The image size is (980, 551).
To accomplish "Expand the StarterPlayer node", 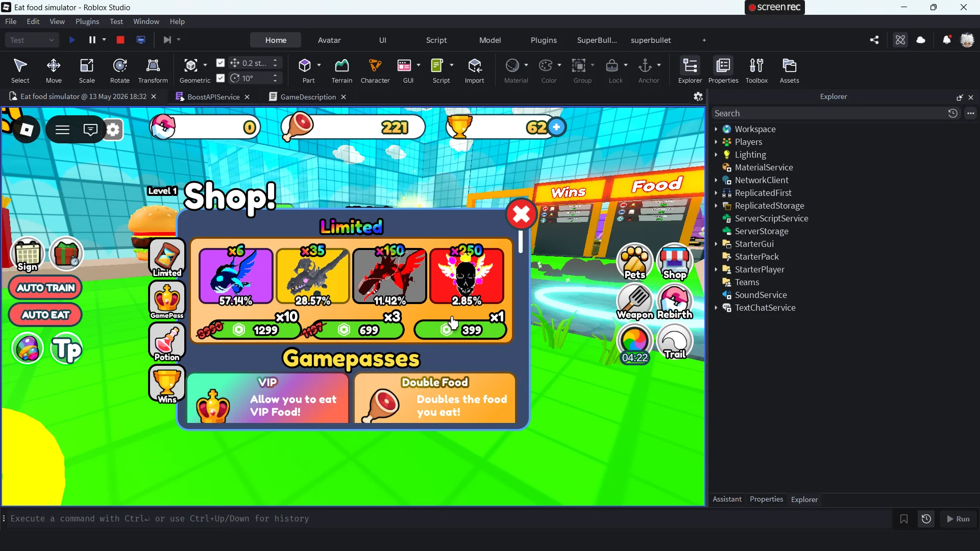I will tap(716, 269).
